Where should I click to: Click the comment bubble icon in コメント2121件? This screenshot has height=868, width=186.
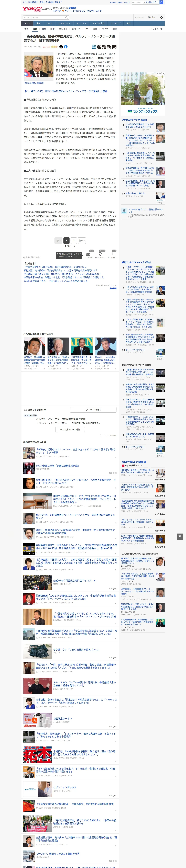(25, 410)
